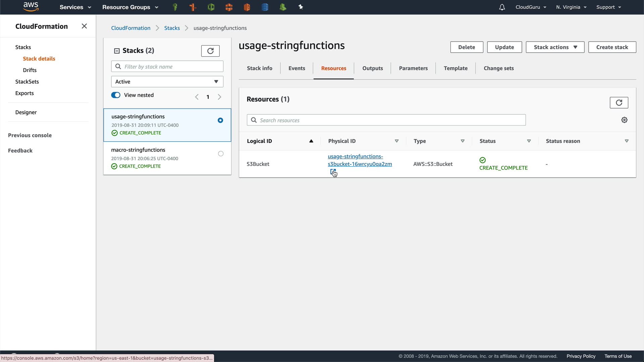The height and width of the screenshot is (362, 644).
Task: Close the CloudFormation side navigation panel
Action: pyautogui.click(x=84, y=26)
